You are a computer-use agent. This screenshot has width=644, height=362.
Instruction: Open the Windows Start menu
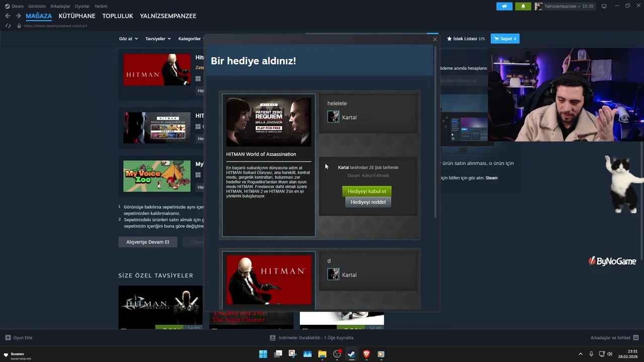pyautogui.click(x=263, y=354)
